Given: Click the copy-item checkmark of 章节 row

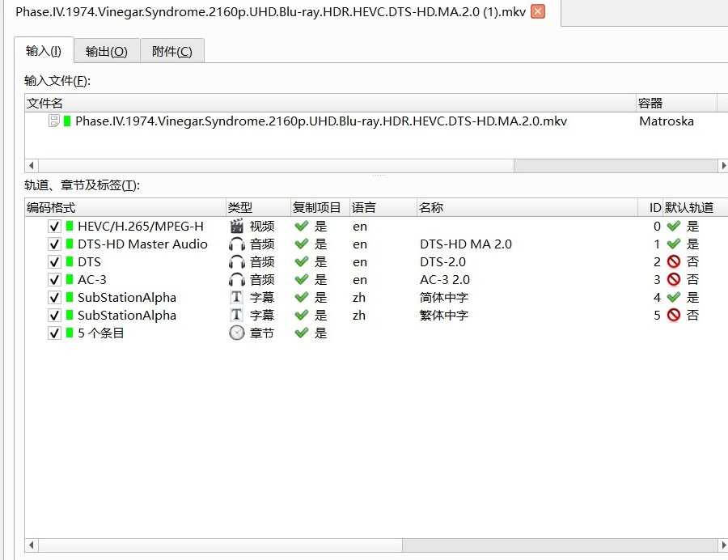Looking at the screenshot, I should point(302,333).
